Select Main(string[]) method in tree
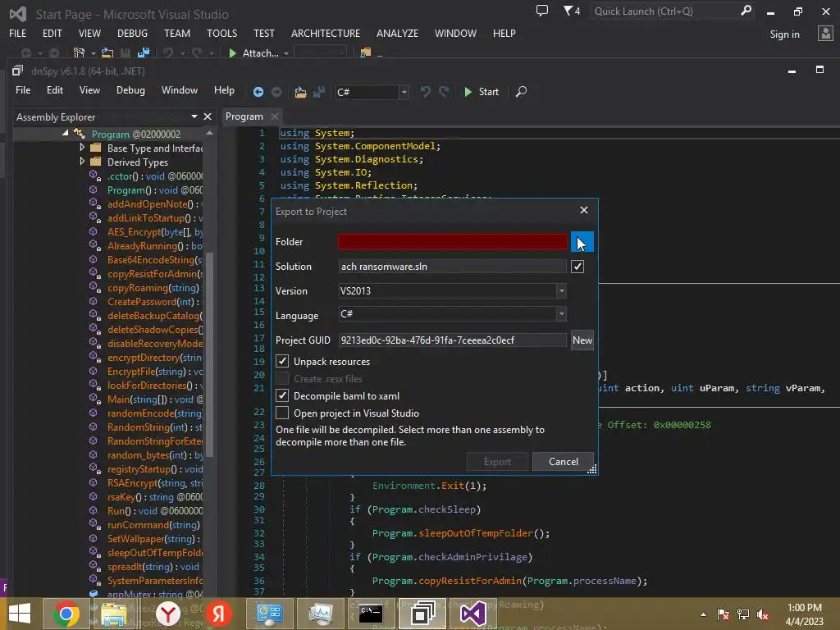 point(155,399)
